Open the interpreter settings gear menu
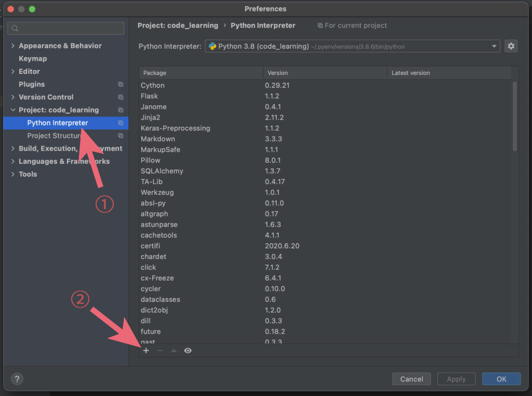This screenshot has width=532, height=396. click(x=511, y=46)
